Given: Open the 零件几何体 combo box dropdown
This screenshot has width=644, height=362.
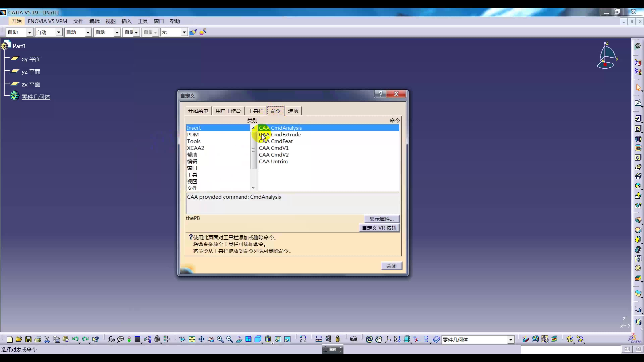Looking at the screenshot, I should (511, 340).
